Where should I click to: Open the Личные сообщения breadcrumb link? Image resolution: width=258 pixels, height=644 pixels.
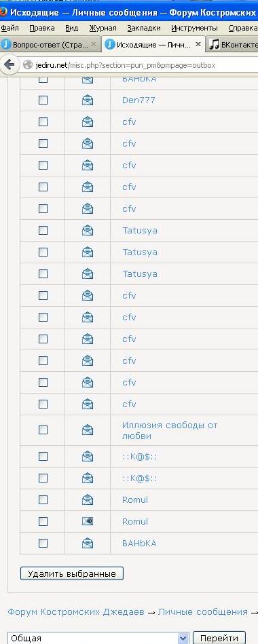(202, 612)
